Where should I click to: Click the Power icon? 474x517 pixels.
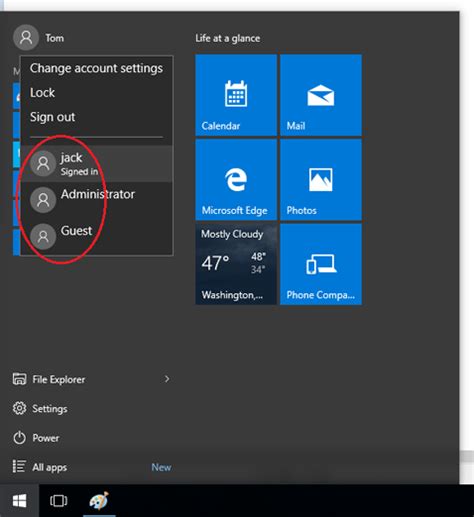tap(19, 438)
